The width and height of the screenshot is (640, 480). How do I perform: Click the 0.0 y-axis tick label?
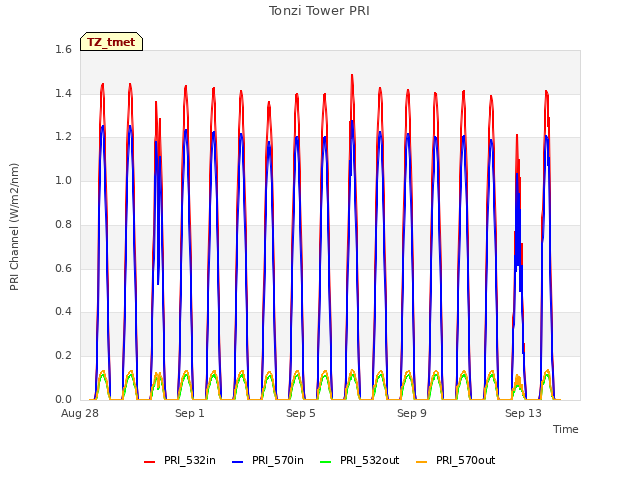point(63,399)
